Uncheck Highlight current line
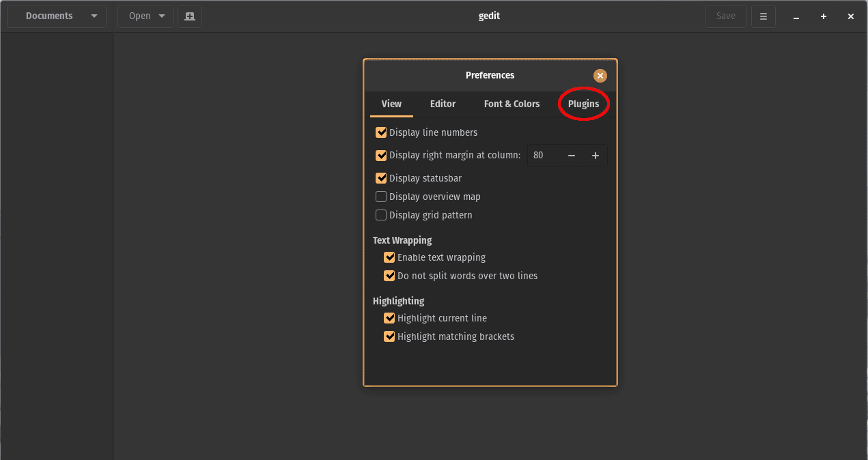Viewport: 868px width, 460px height. [x=389, y=318]
